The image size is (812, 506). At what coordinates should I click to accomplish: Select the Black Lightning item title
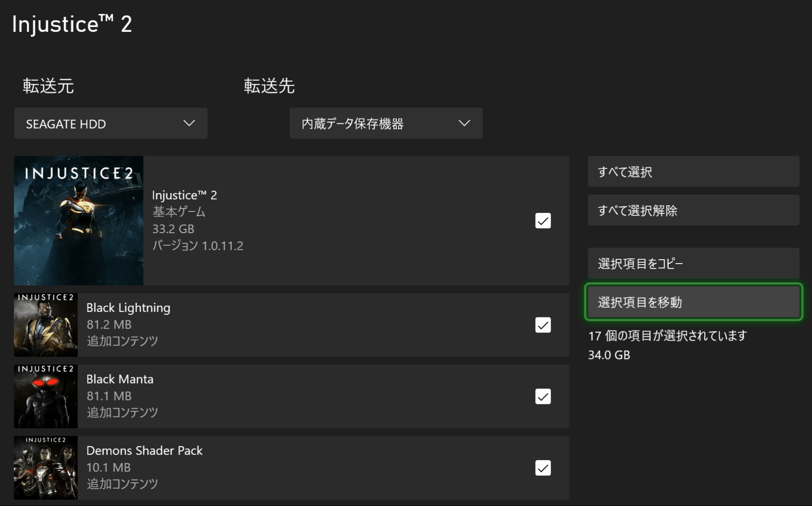[128, 308]
